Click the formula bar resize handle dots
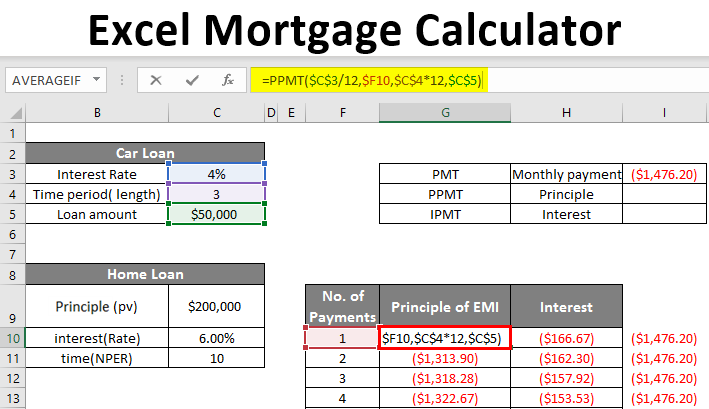709x409 pixels. [x=122, y=80]
